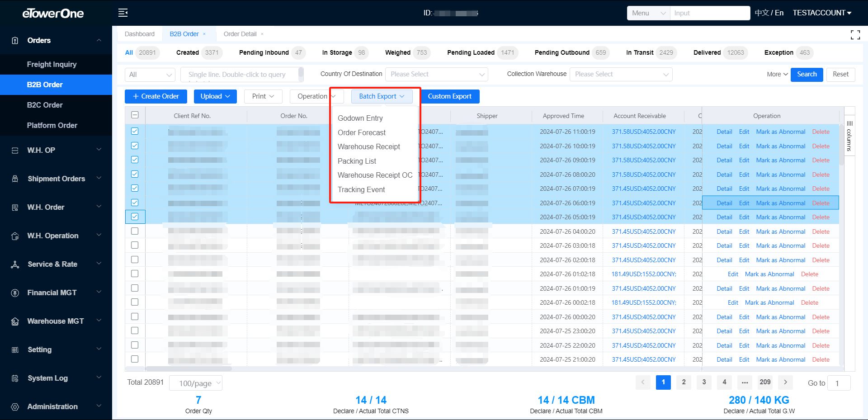Image resolution: width=868 pixels, height=420 pixels.
Task: Open the TESTACCOUNT user menu
Action: tap(822, 13)
